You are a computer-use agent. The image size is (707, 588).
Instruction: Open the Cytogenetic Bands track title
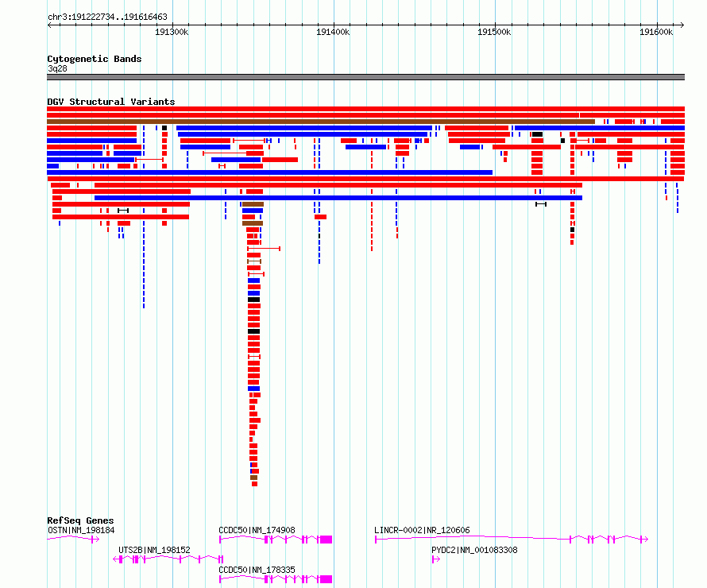pyautogui.click(x=95, y=59)
